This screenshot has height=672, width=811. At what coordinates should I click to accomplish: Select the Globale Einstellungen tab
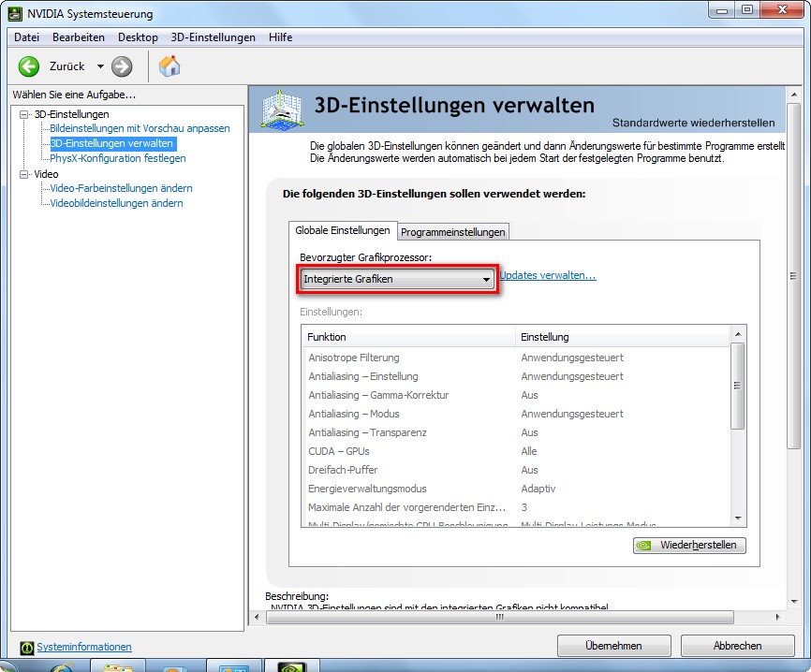coord(343,230)
